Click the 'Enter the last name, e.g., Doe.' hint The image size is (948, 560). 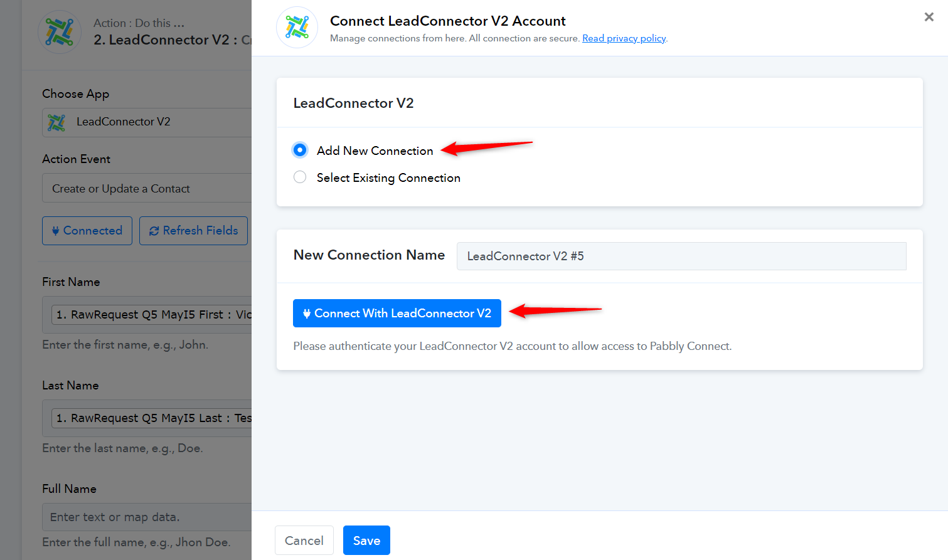pos(122,448)
